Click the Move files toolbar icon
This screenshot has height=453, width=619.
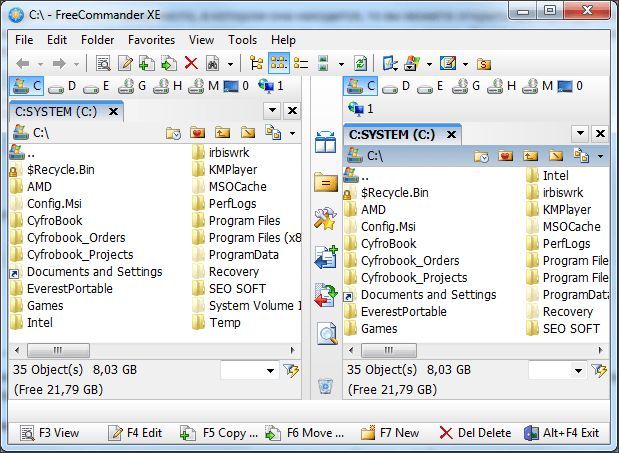pos(169,64)
